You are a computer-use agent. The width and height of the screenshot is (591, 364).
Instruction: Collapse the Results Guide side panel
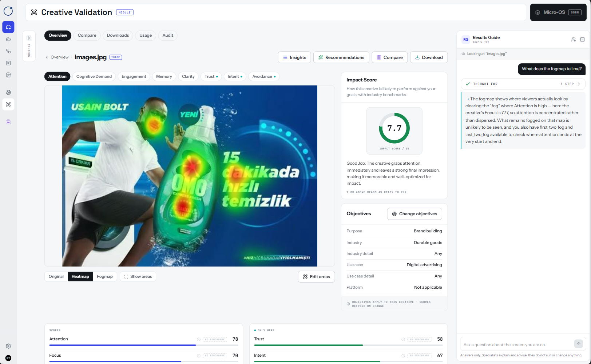pyautogui.click(x=582, y=40)
